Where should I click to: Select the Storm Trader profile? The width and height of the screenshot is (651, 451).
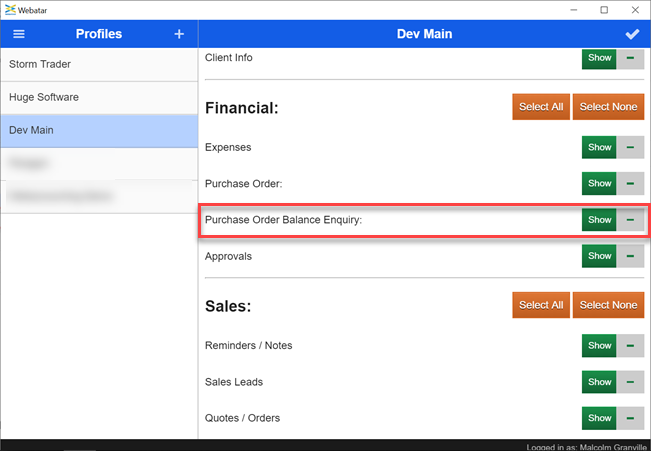coord(99,65)
